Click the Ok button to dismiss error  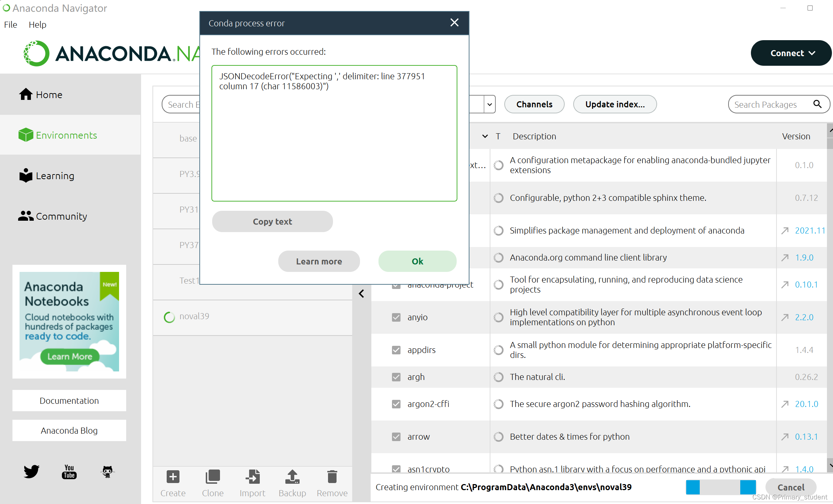point(417,261)
